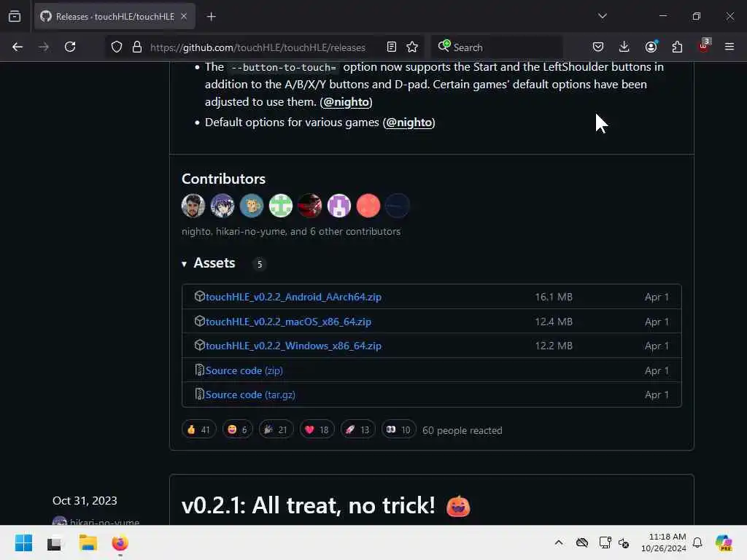Click file-zip icon beside Source code (zip)
747x560 pixels.
[200, 370]
